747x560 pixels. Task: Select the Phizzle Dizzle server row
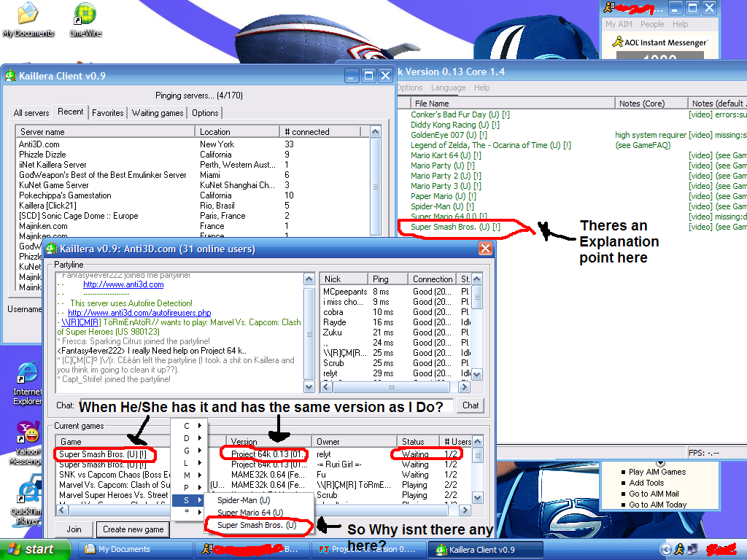click(193, 155)
